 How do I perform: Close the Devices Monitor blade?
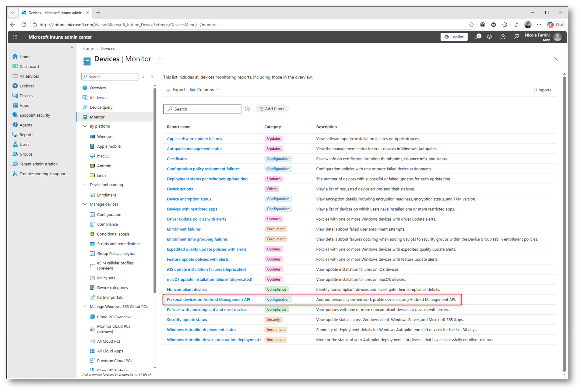555,59
